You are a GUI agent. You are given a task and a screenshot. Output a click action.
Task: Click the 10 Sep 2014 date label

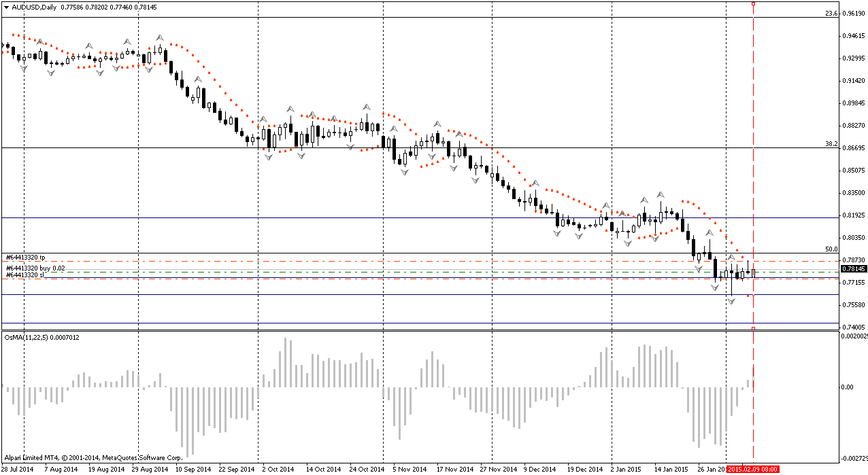(x=193, y=469)
